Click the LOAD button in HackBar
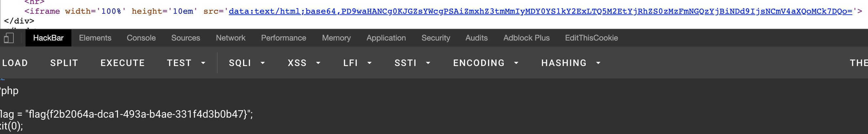Screen dimensions: 868x134 coord(15,63)
